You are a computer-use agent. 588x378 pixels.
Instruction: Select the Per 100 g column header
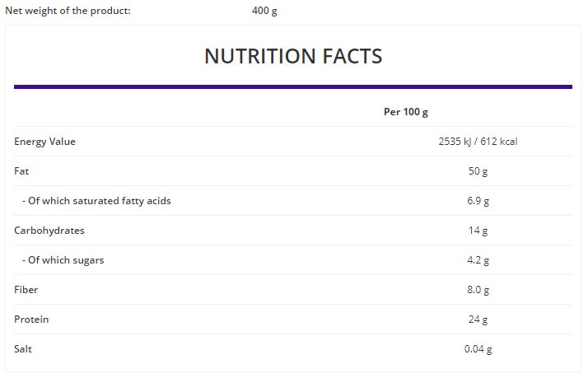tap(406, 112)
